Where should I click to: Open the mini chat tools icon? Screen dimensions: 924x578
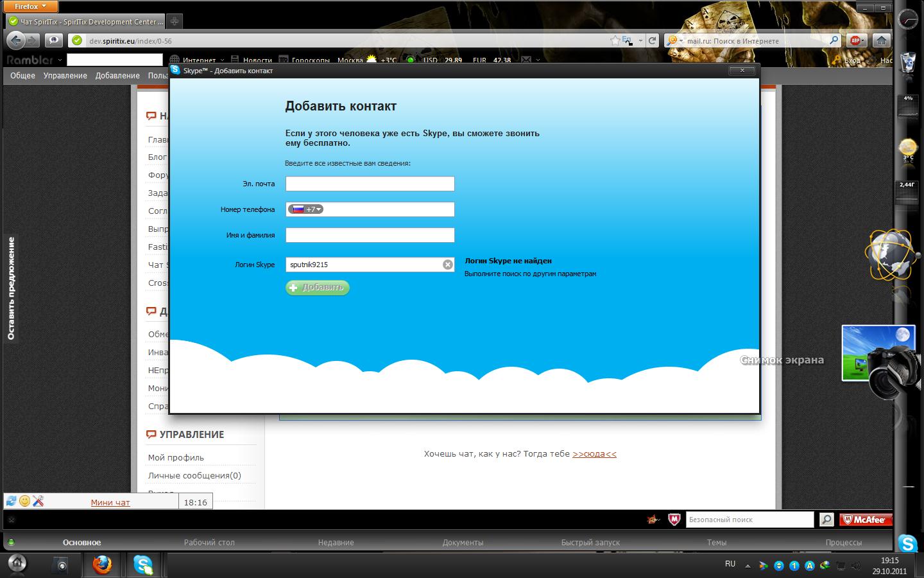(x=38, y=501)
